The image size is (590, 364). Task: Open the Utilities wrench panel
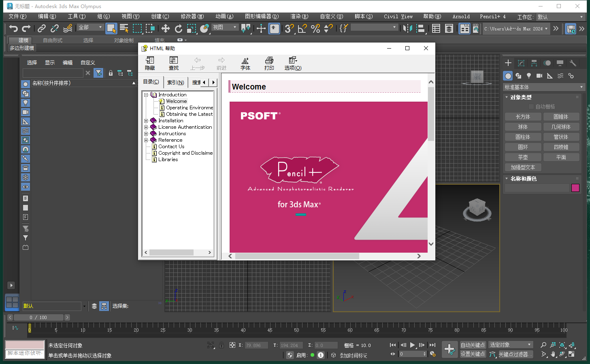tap(573, 63)
